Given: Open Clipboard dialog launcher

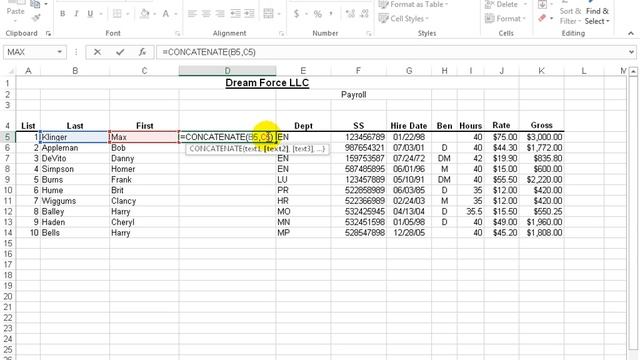Looking at the screenshot, I should coord(48,34).
